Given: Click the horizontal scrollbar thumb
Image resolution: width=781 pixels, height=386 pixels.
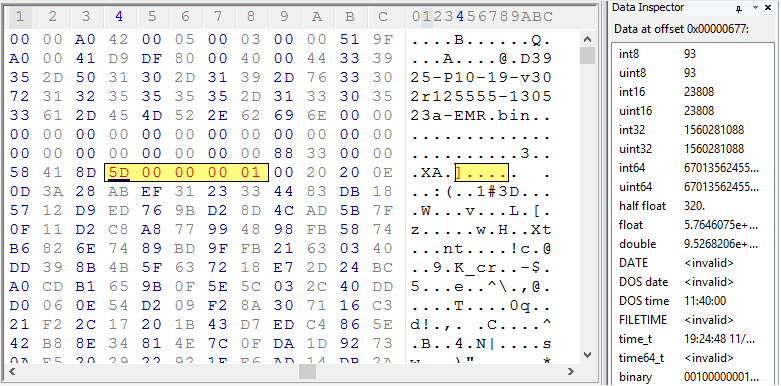Looking at the screenshot, I should (x=307, y=371).
